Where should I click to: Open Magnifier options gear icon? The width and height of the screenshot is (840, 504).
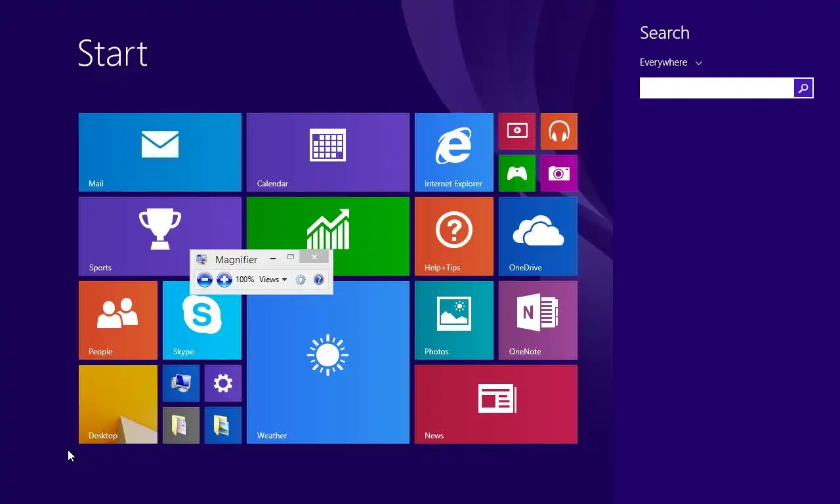(x=301, y=280)
